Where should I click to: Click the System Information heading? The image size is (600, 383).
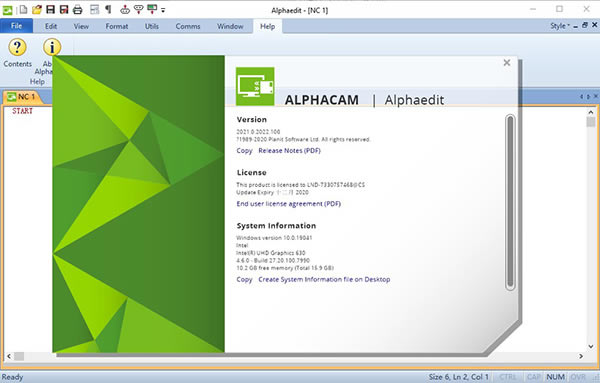point(276,226)
